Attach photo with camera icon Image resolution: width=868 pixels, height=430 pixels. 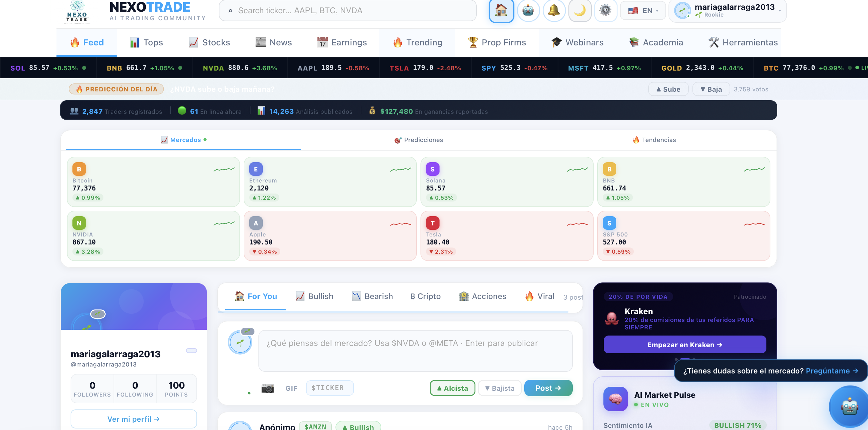pyautogui.click(x=268, y=388)
